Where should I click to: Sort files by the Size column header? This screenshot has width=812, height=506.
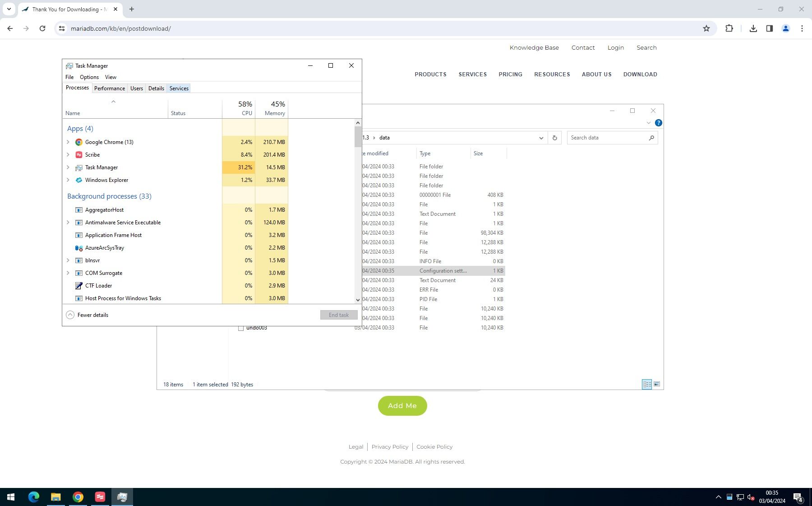(489, 153)
